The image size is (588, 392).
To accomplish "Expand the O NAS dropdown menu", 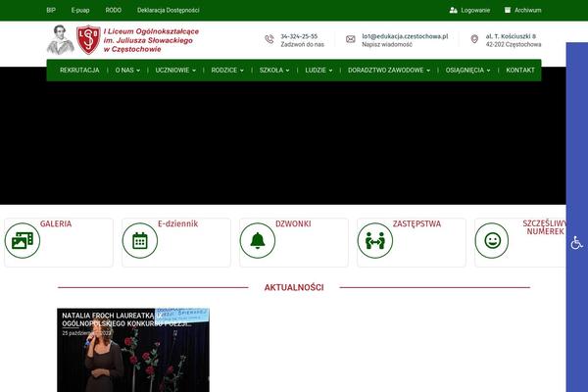I will tap(127, 71).
